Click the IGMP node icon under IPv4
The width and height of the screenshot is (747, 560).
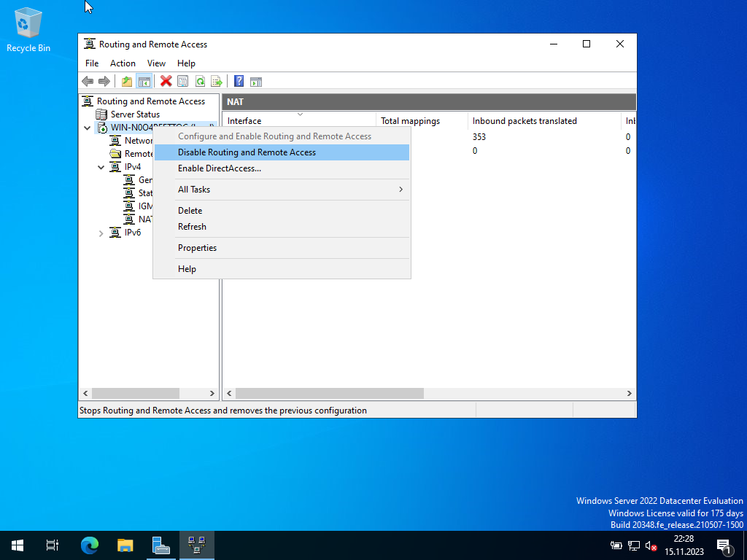pos(129,206)
